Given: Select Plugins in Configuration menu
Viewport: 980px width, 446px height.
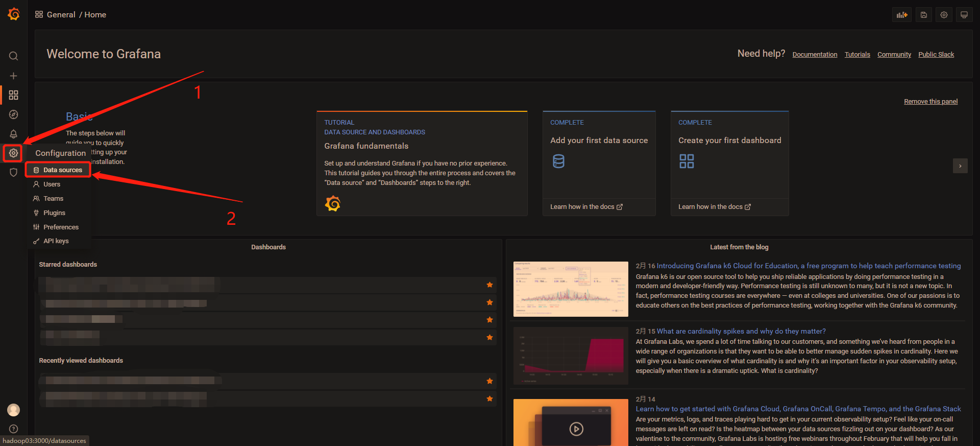Looking at the screenshot, I should 58,213.
